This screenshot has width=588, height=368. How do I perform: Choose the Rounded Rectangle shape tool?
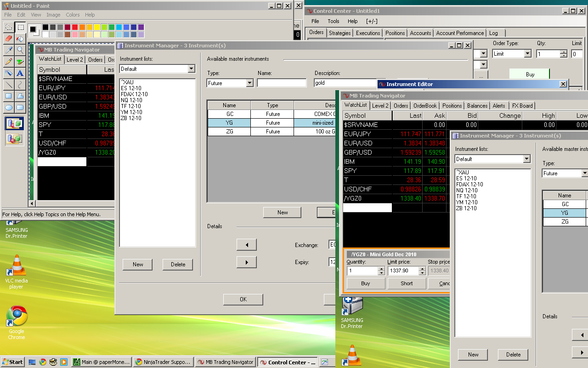(x=20, y=108)
